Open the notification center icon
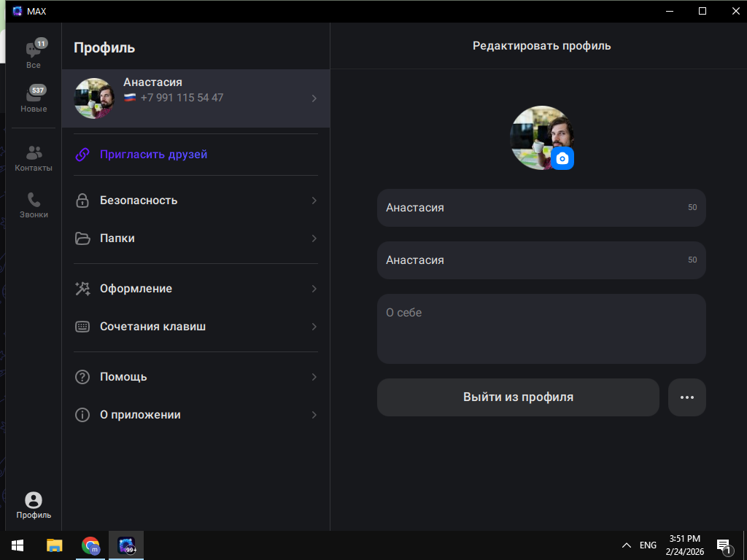747x560 pixels. [x=724, y=546]
